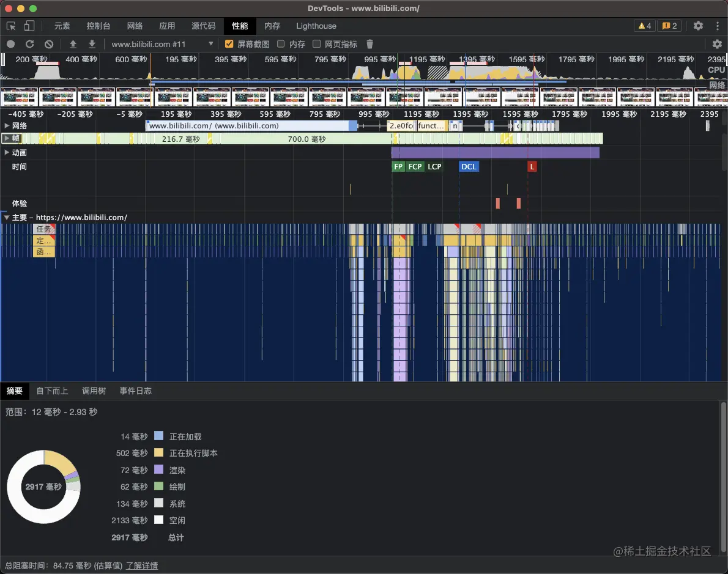The height and width of the screenshot is (574, 728).
Task: Switch to the 调用树 tab
Action: coord(94,391)
